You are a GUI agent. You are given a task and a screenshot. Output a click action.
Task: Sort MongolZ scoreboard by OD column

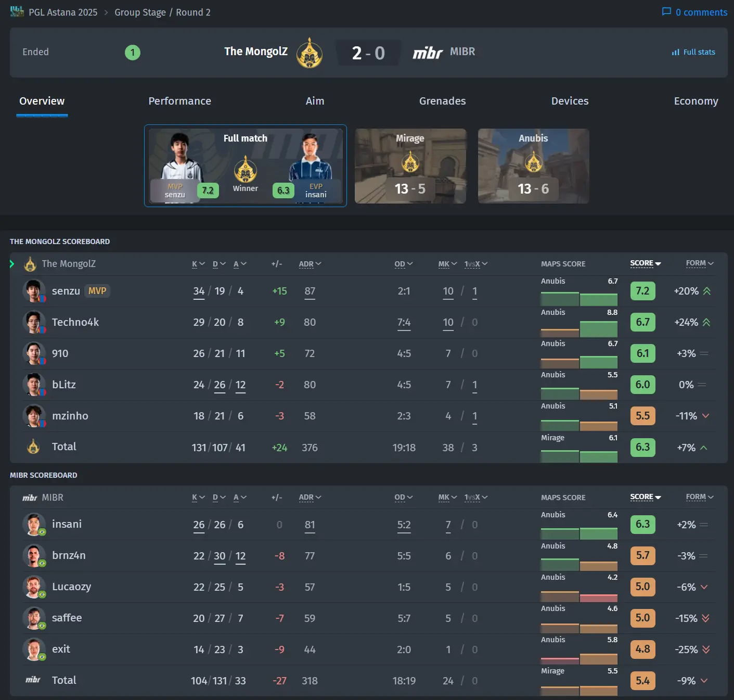pyautogui.click(x=404, y=264)
